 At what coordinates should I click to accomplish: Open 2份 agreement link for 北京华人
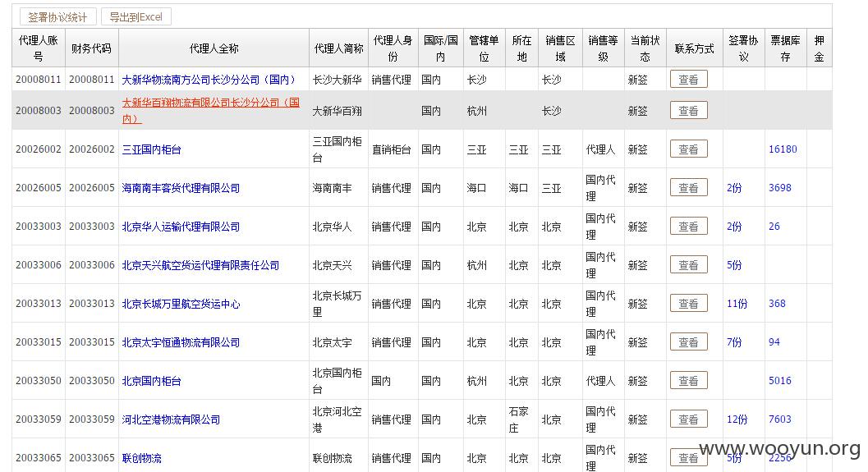pos(734,227)
